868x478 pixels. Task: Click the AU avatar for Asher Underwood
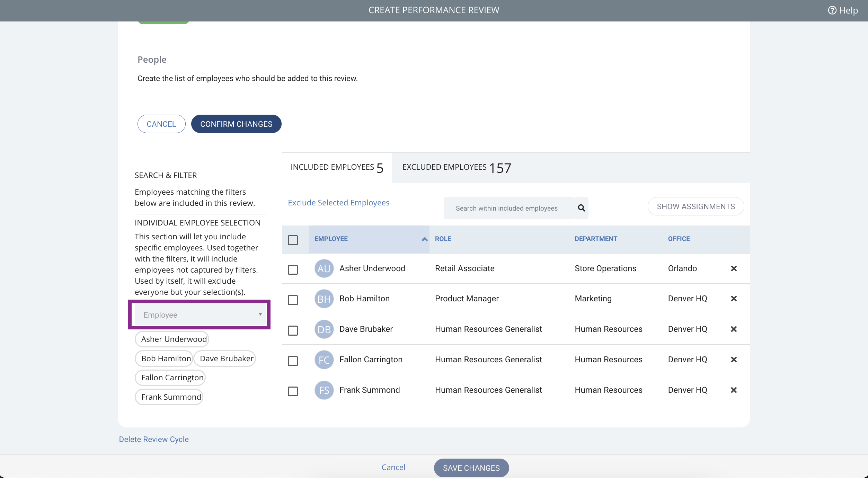coord(324,268)
